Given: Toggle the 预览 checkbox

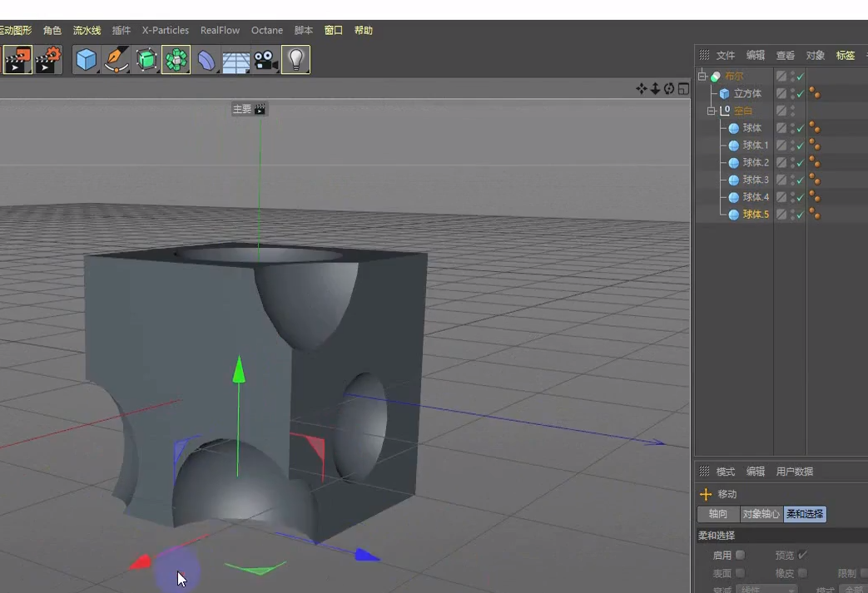Looking at the screenshot, I should (802, 555).
